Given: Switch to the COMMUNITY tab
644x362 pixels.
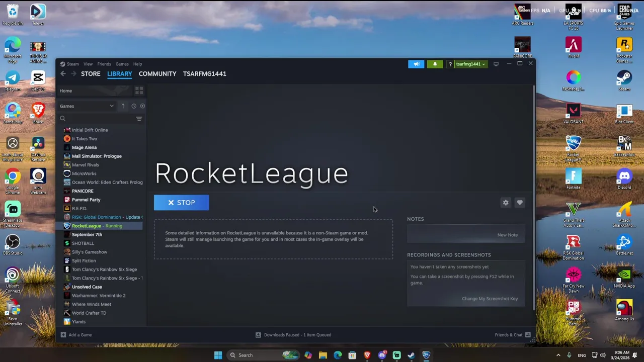Looking at the screenshot, I should click(x=157, y=74).
